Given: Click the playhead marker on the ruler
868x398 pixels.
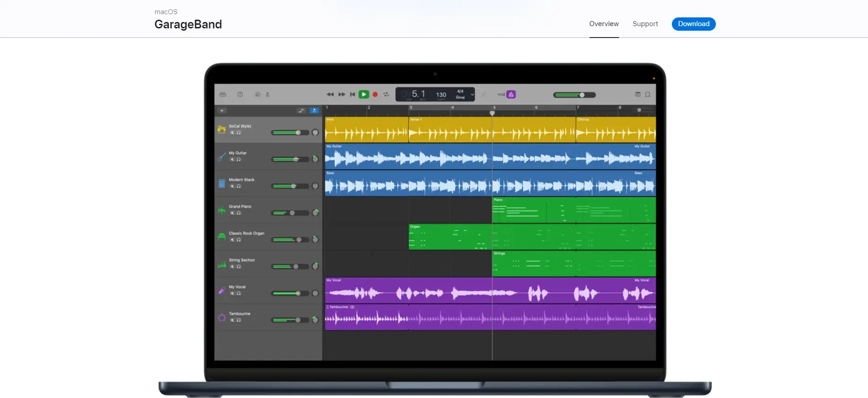Looking at the screenshot, I should tap(492, 113).
